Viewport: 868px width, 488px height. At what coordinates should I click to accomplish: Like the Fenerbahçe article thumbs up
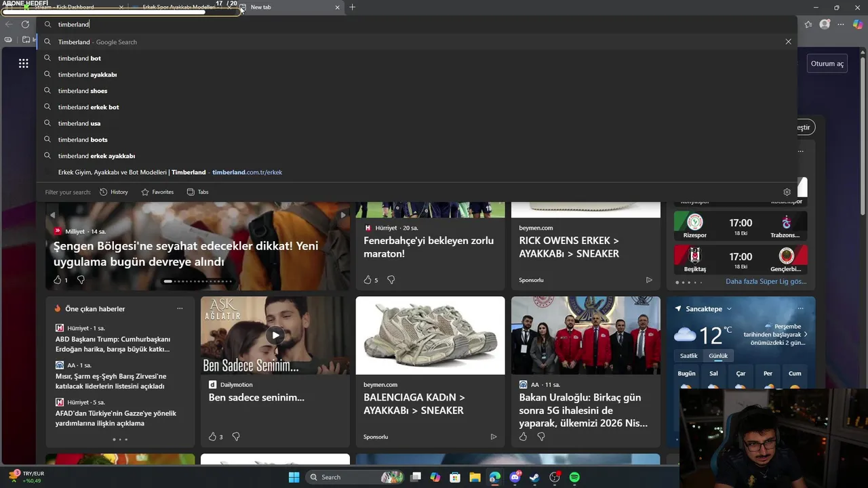[368, 280]
